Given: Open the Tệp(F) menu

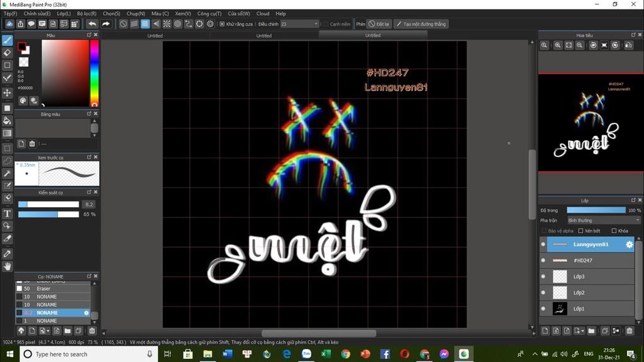Looking at the screenshot, I should 10,14.
